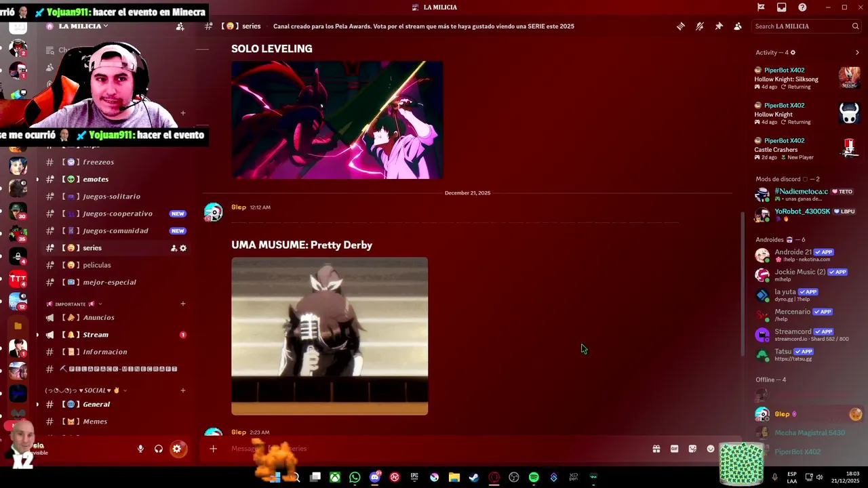
Task: Open the PELAPACK-MINECRAFT channel
Action: tap(115, 369)
